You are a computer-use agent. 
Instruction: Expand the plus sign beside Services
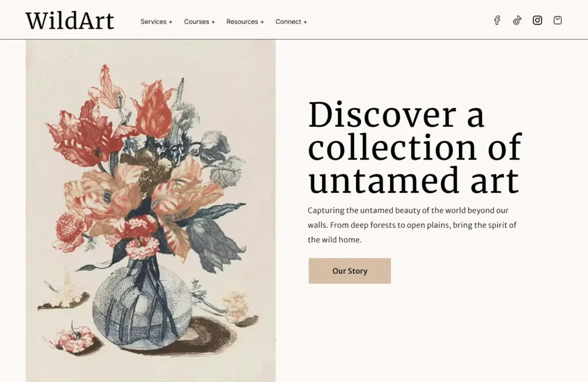171,22
